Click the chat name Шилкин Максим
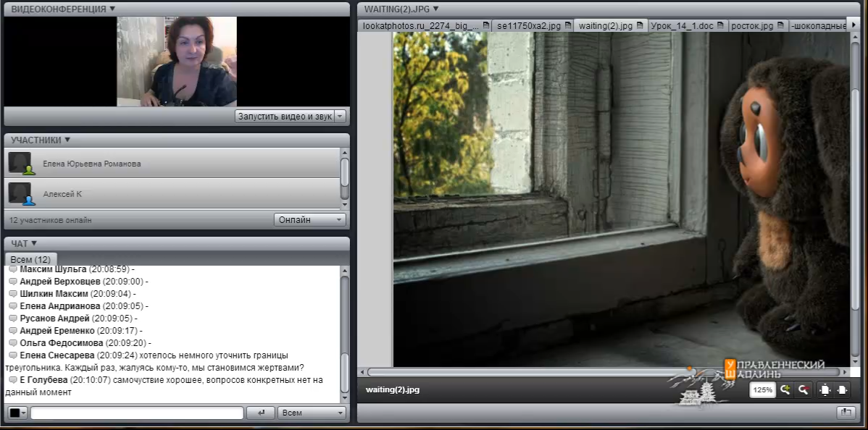Image resolution: width=868 pixels, height=430 pixels. (54, 294)
